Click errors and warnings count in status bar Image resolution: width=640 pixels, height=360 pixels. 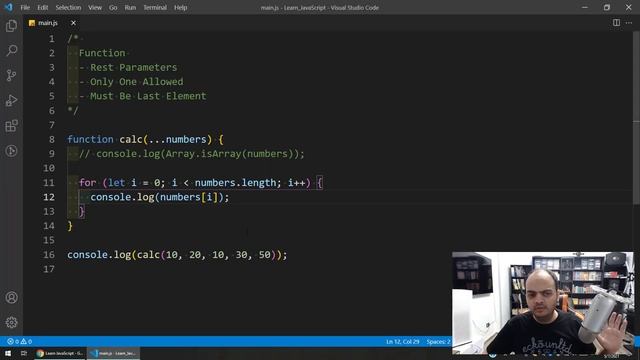[x=20, y=341]
